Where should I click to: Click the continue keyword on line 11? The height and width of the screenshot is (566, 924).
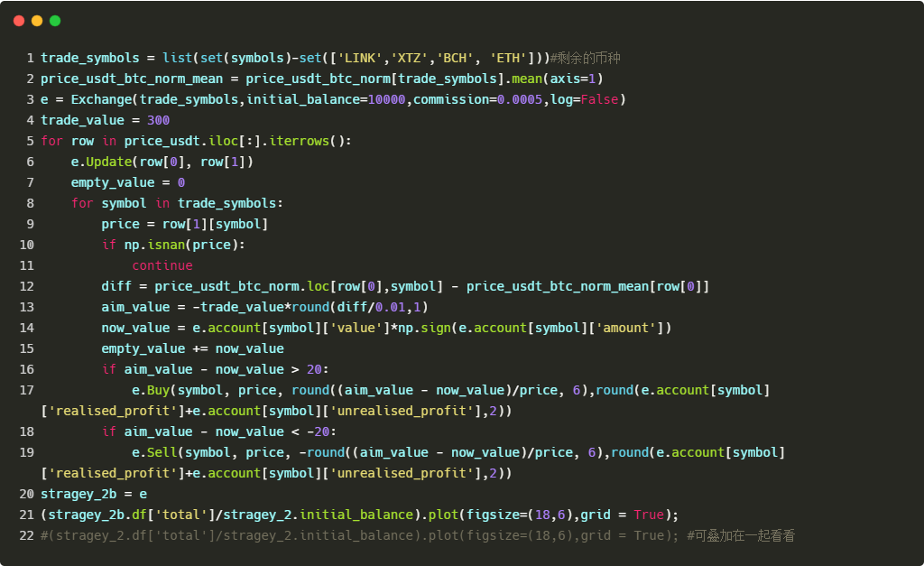[x=162, y=265]
